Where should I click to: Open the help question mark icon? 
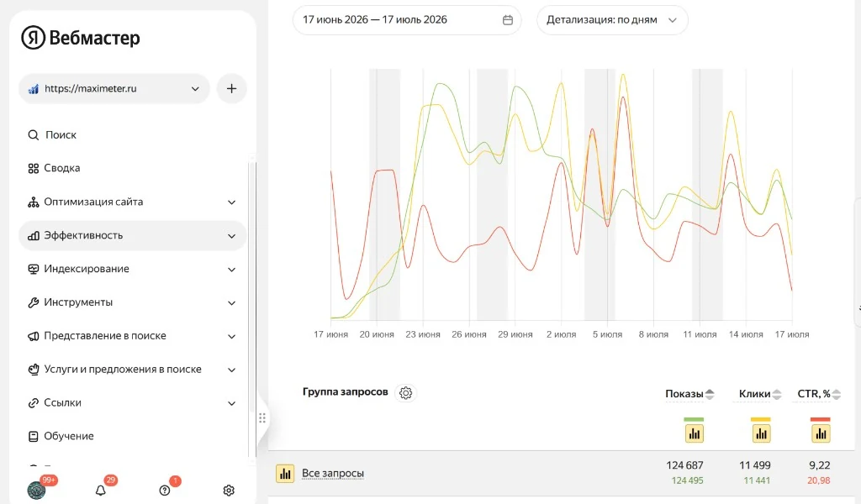[165, 489]
